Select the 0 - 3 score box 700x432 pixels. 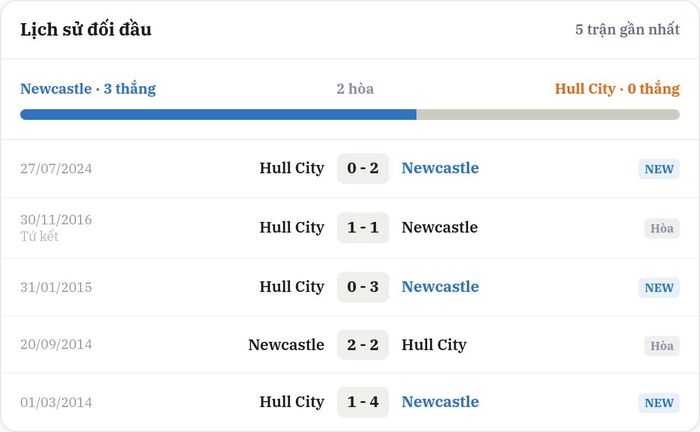363,287
